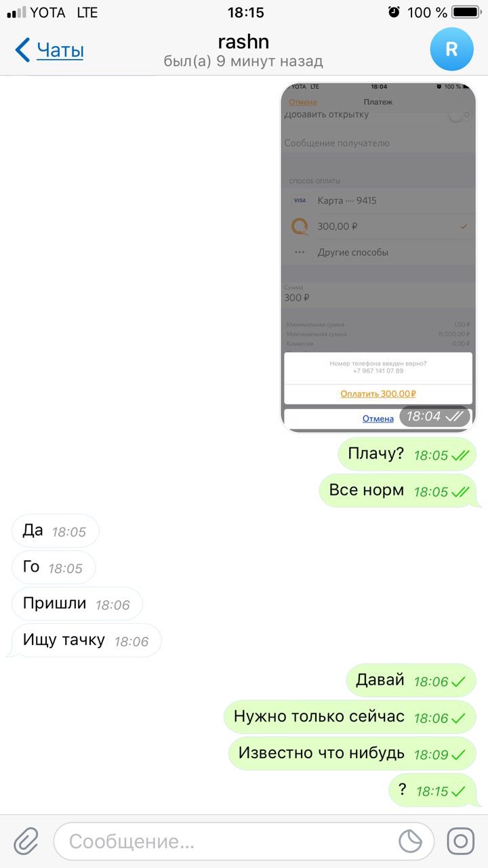Go back to Чаты list
This screenshot has width=488, height=868.
pos(60,50)
